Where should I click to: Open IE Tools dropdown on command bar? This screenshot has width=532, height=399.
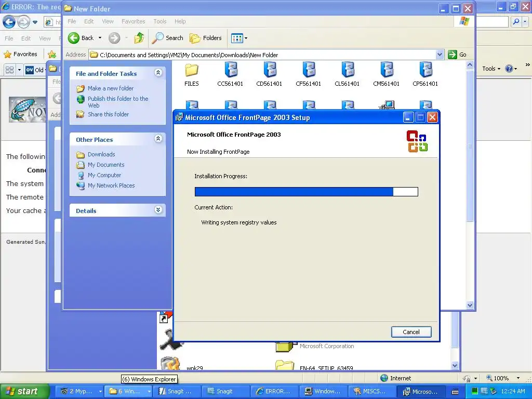coord(491,69)
